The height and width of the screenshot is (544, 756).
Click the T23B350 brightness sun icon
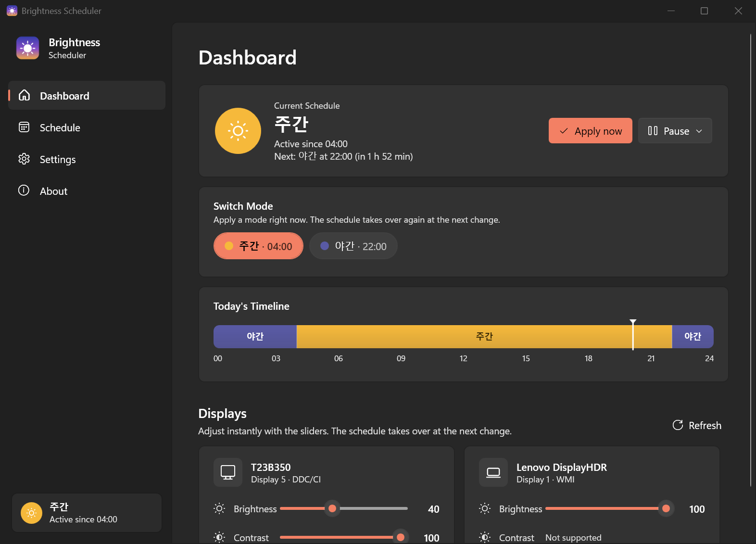coord(219,508)
